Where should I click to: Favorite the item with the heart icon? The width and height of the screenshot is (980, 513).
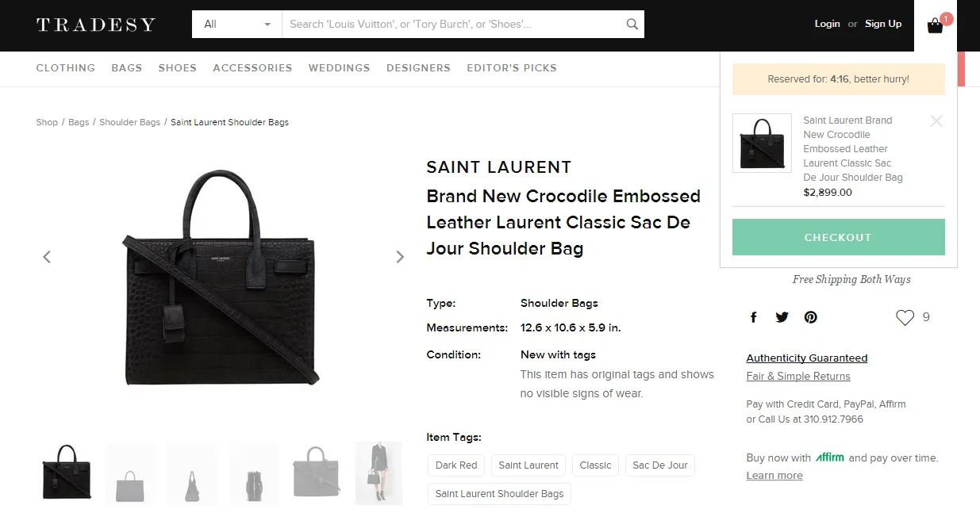[x=905, y=318]
